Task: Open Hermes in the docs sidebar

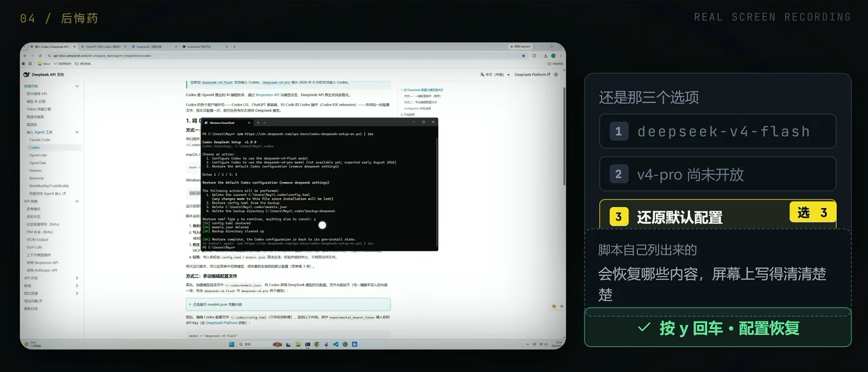Action: [35, 170]
